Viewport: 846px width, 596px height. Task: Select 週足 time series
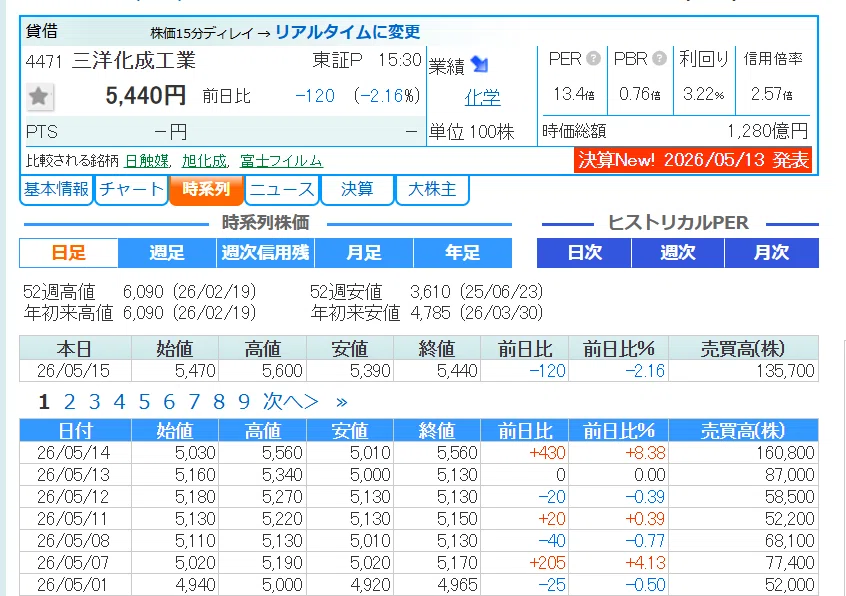pyautogui.click(x=167, y=252)
